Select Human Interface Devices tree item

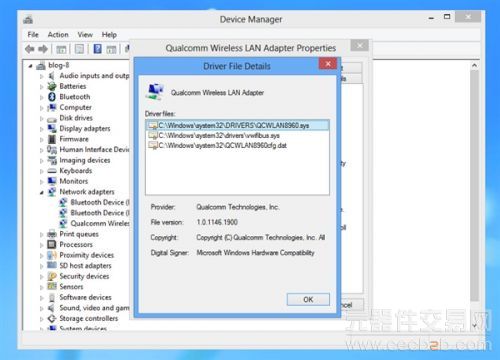[x=94, y=150]
